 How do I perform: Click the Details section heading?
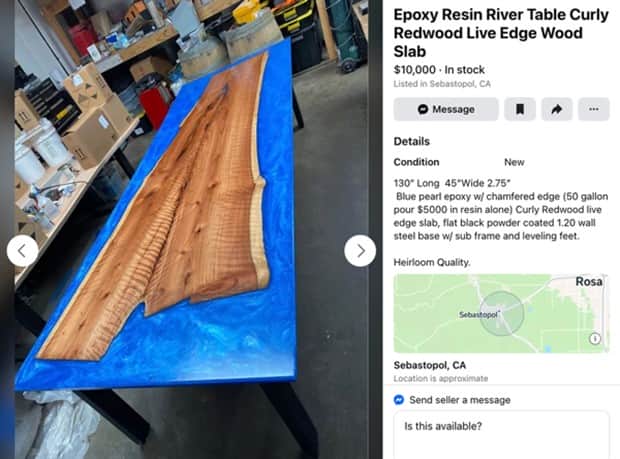[x=412, y=141]
